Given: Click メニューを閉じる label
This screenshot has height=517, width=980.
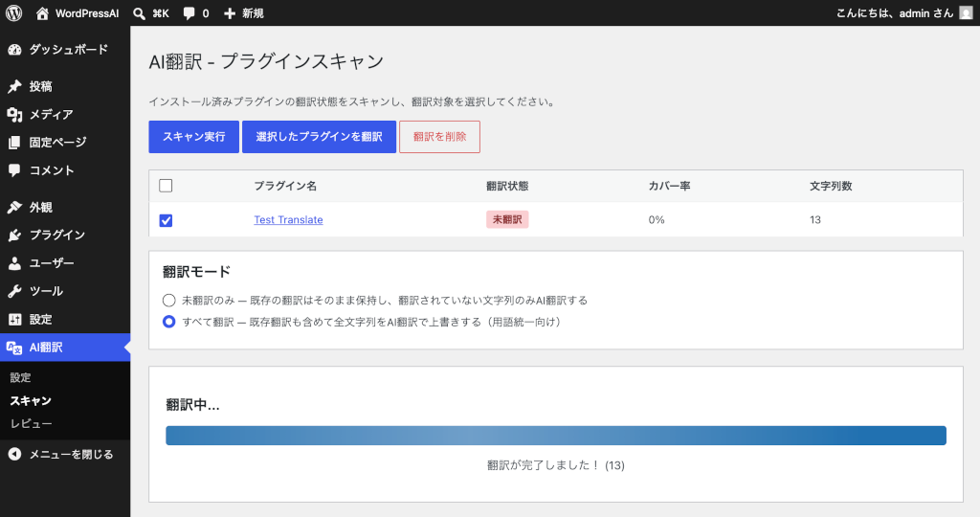Looking at the screenshot, I should click(71, 455).
